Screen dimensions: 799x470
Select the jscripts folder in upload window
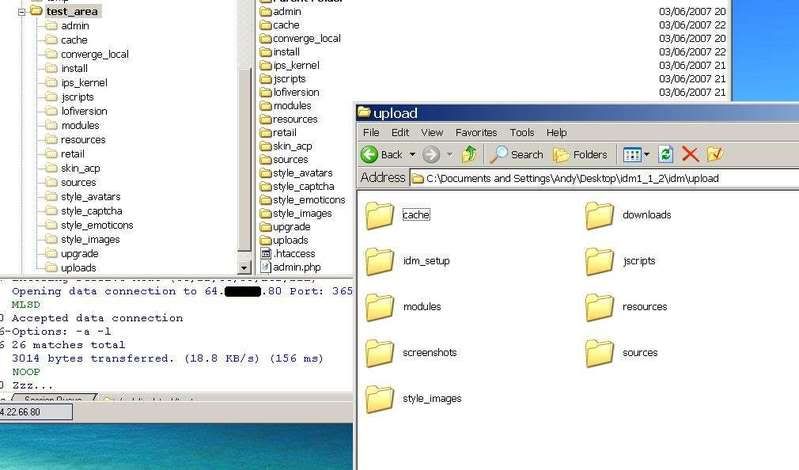pyautogui.click(x=620, y=260)
